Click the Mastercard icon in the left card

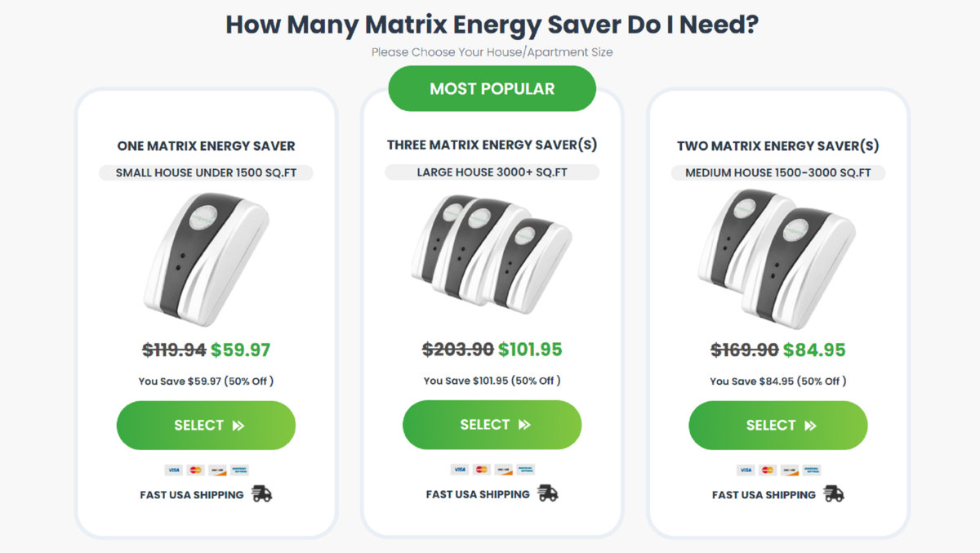coord(194,470)
